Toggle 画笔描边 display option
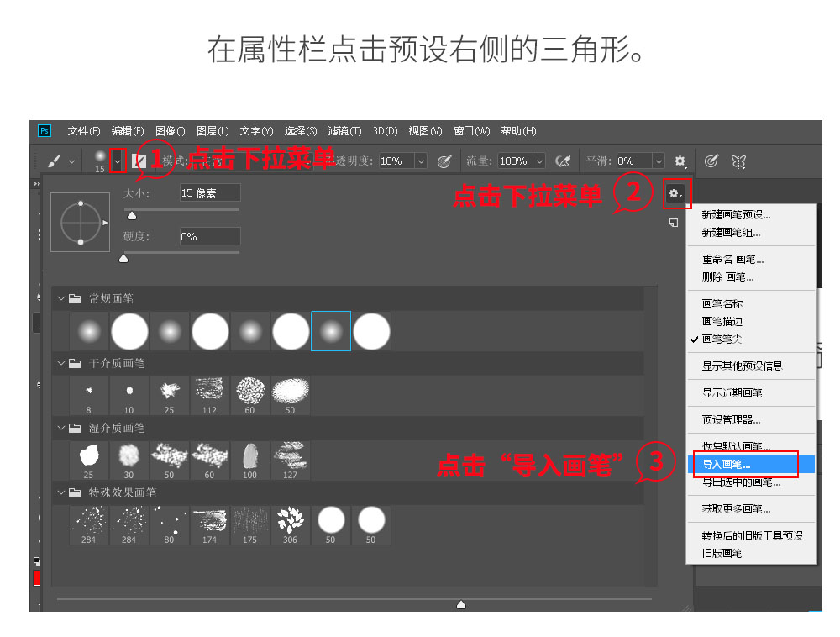Screen dimensions: 840x637 (750, 322)
